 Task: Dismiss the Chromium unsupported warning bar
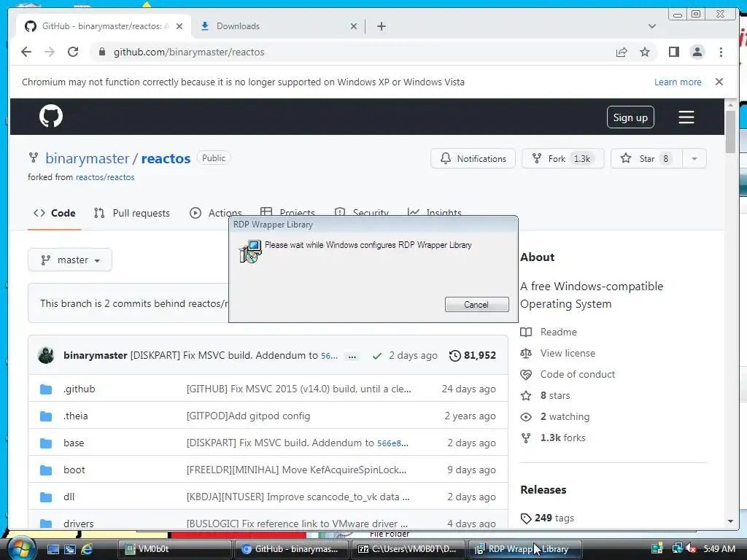(x=719, y=82)
